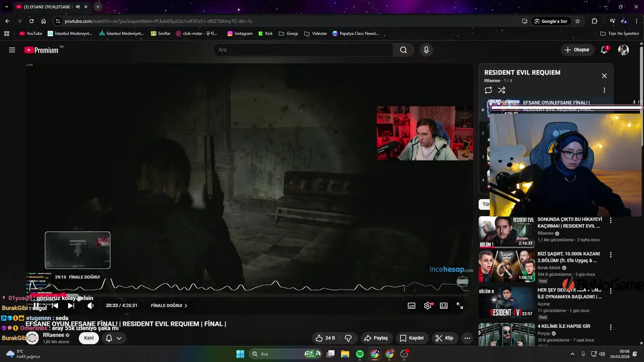Open the YouTube guide hamburger menu
Screen dimensions: 644x362
click(x=12, y=50)
